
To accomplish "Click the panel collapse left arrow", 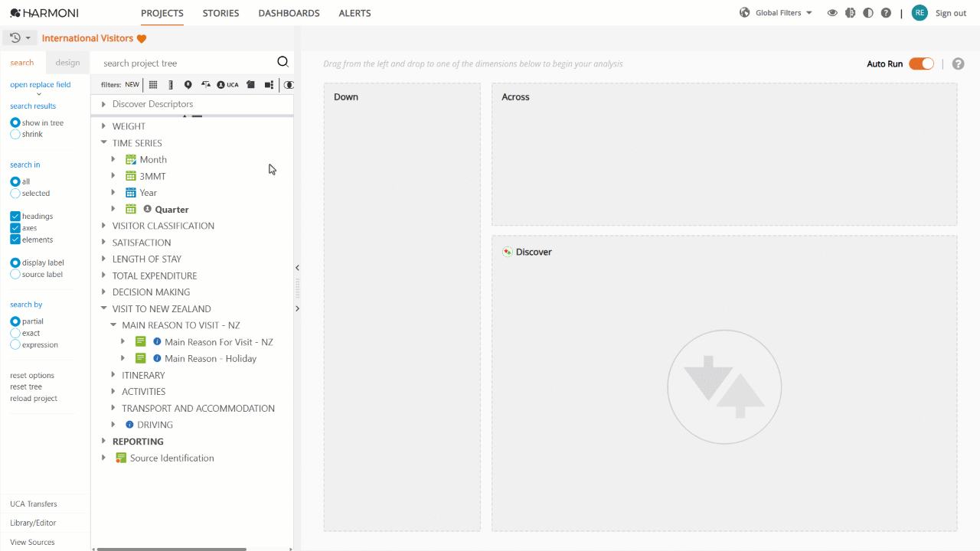I will [x=297, y=268].
